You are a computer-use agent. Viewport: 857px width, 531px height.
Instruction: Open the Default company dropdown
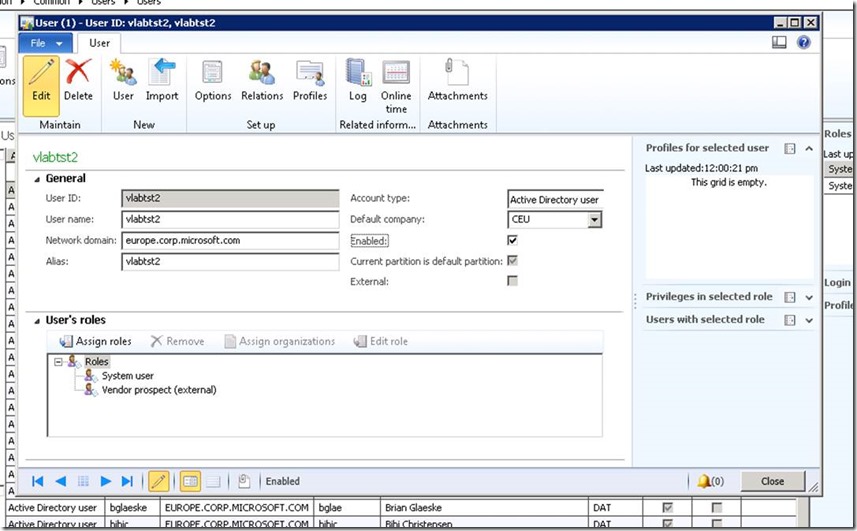click(595, 220)
